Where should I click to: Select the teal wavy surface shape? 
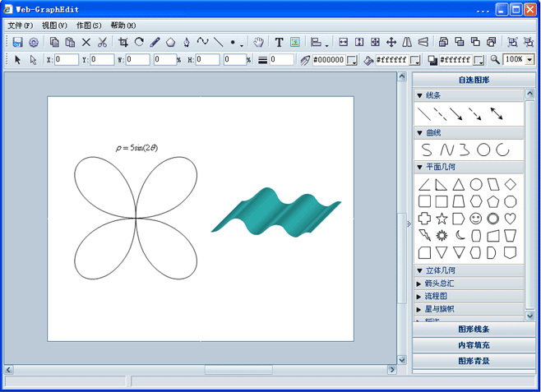tap(276, 213)
